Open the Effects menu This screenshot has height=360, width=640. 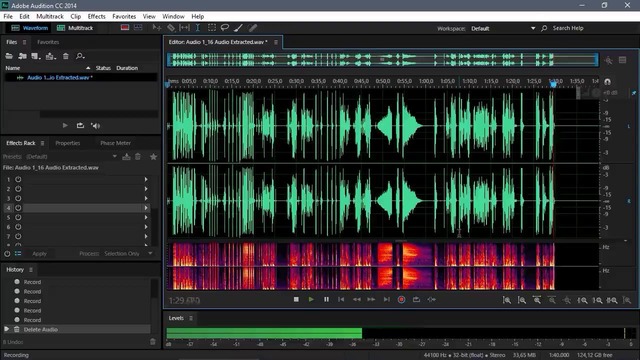coord(96,16)
